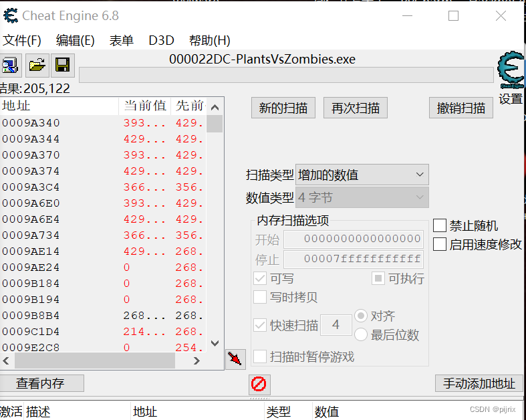Add selected addresses with the red arrow icon

[235, 359]
